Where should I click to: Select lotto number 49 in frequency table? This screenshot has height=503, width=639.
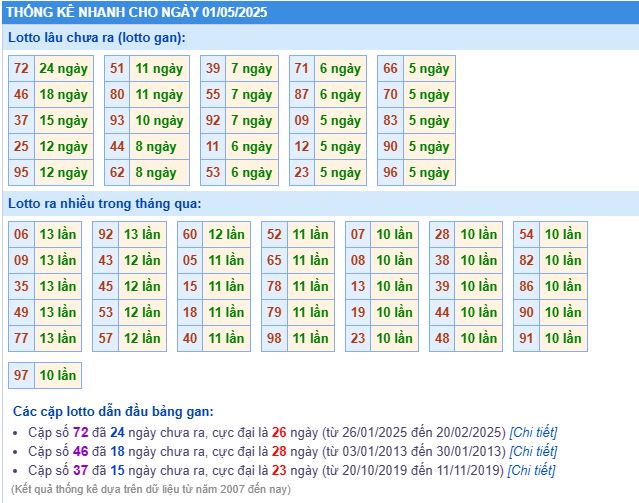click(22, 312)
